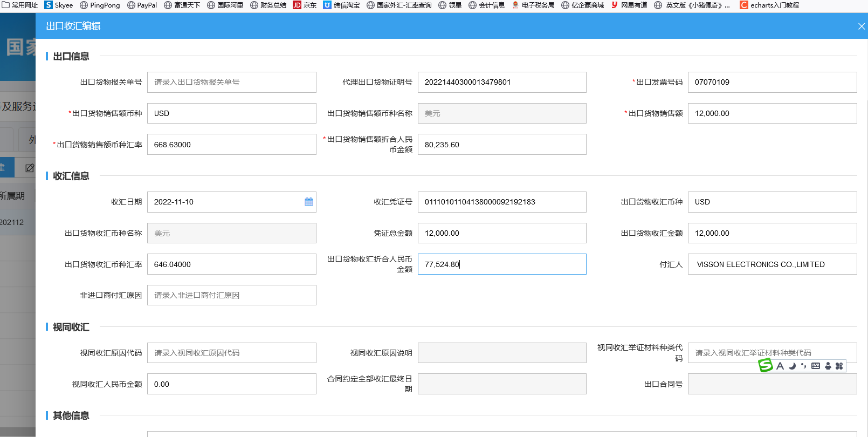The image size is (868, 437).
Task: Open the echarts入门教程 bookmark
Action: point(769,5)
